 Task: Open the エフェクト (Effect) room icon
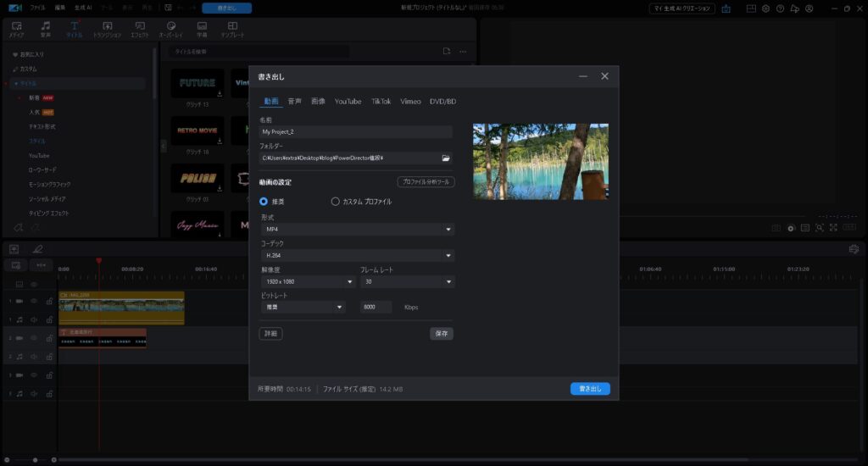tap(139, 29)
